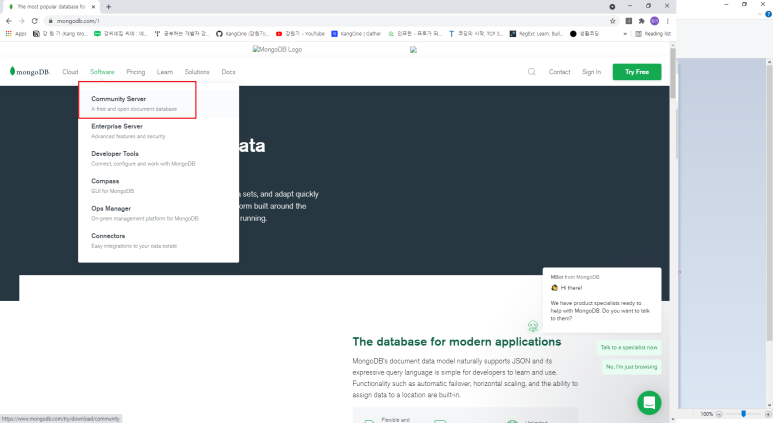Click scroll down arrow in background window
Image resolution: width=773 pixels, height=423 pixels.
point(769,405)
